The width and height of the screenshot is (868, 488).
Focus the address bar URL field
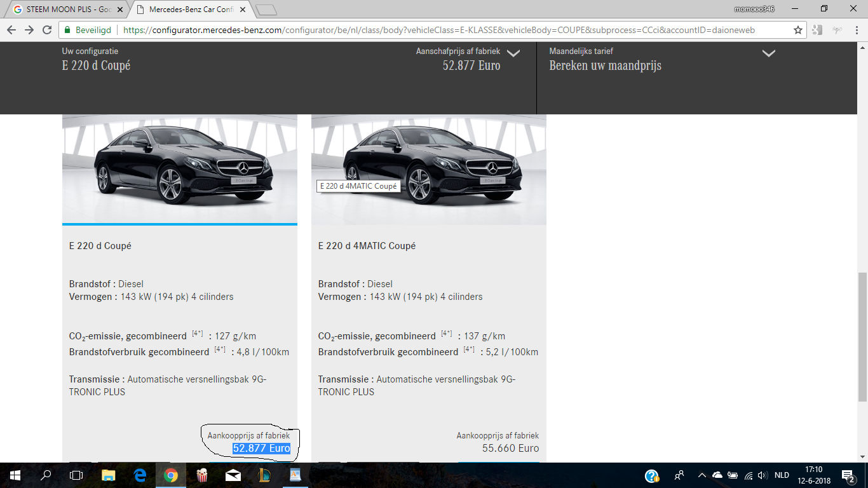pos(438,30)
